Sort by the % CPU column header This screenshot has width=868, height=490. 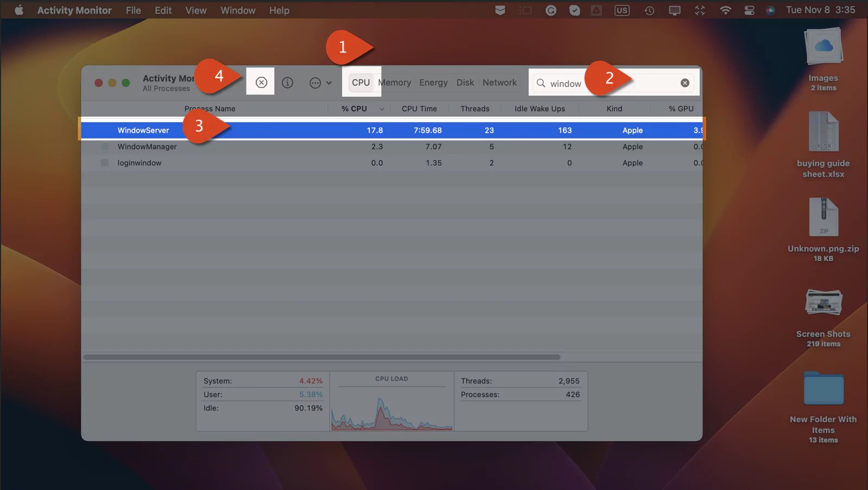[354, 109]
